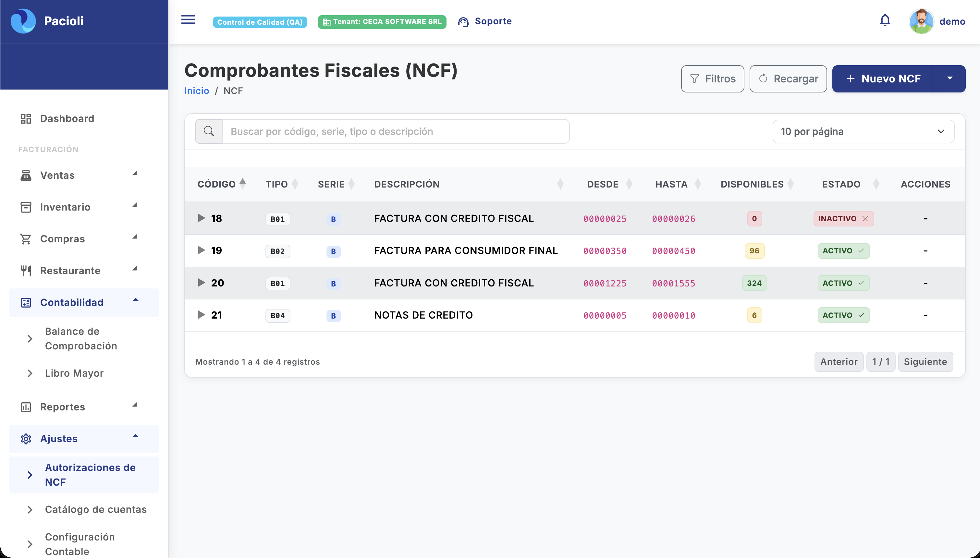
Task: Open the 10 por página dropdown
Action: pyautogui.click(x=864, y=131)
